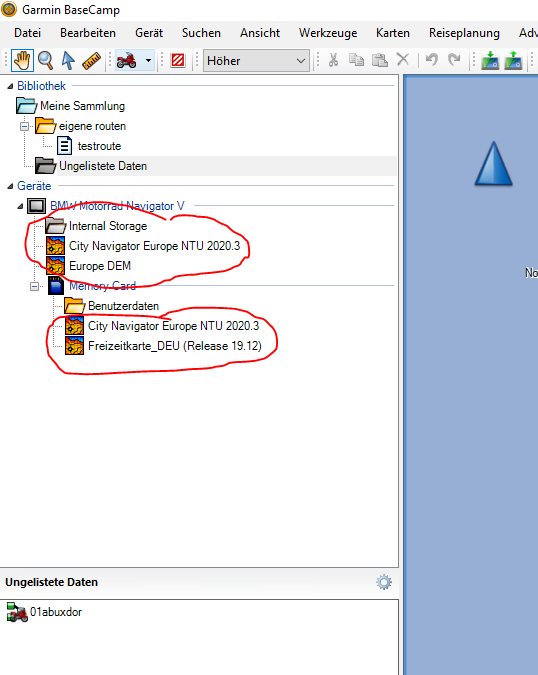538x675 pixels.
Task: Open the Höher detail level dropdown
Action: [256, 61]
